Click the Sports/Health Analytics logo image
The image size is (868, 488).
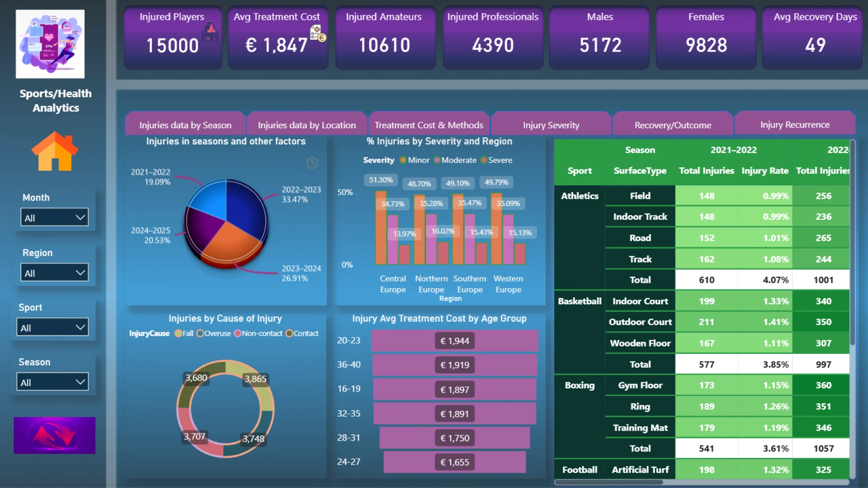(50, 44)
